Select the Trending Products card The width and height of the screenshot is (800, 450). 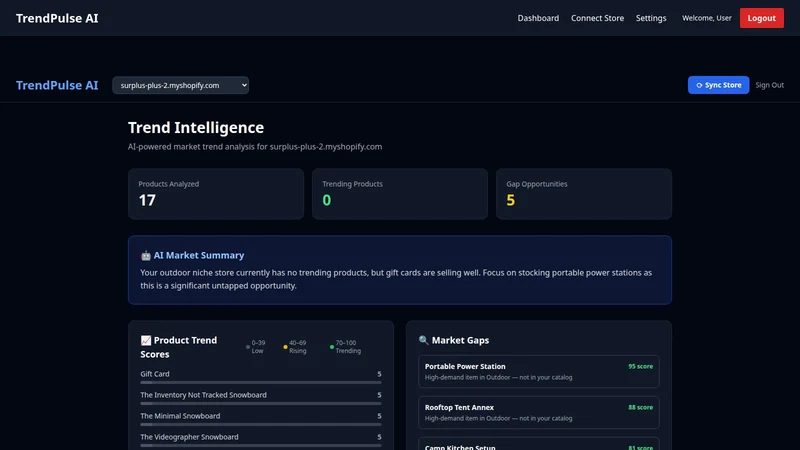coord(400,194)
